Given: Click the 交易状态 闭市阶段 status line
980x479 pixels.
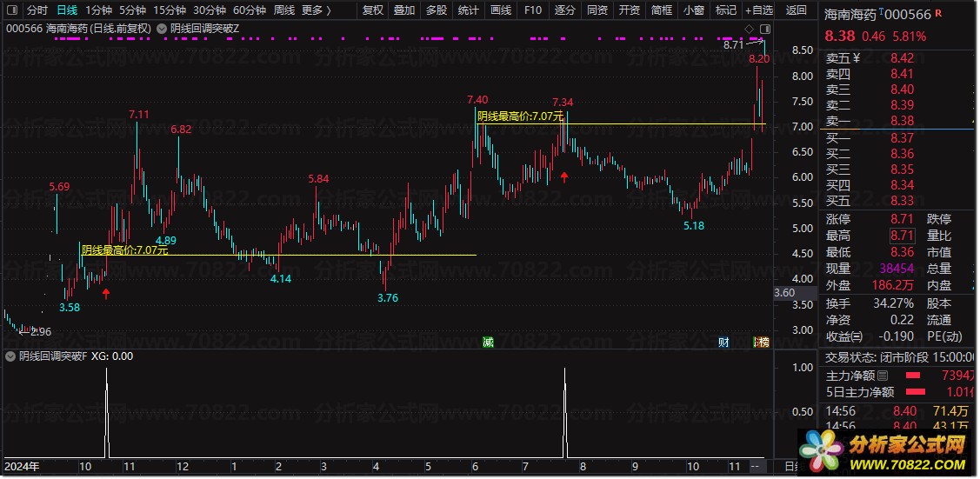Looking at the screenshot, I should [899, 357].
